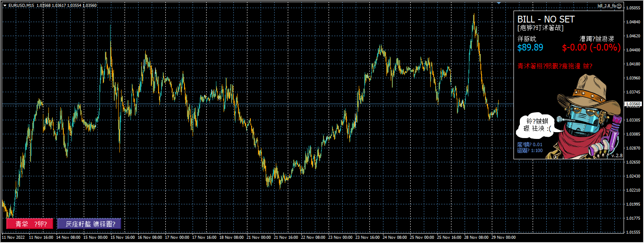The height and width of the screenshot is (243, 644).
Task: Click the 1.04840 price scale label
Action: coord(633,22)
